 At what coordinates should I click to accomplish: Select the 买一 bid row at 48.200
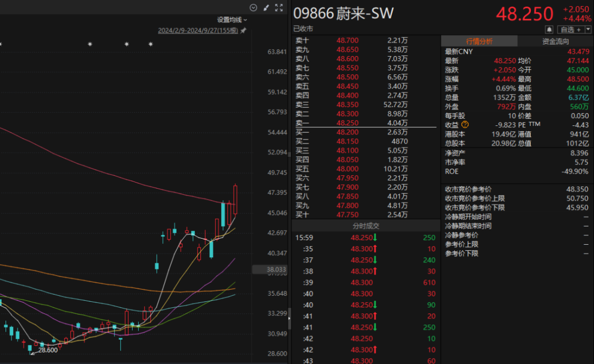tap(352, 132)
